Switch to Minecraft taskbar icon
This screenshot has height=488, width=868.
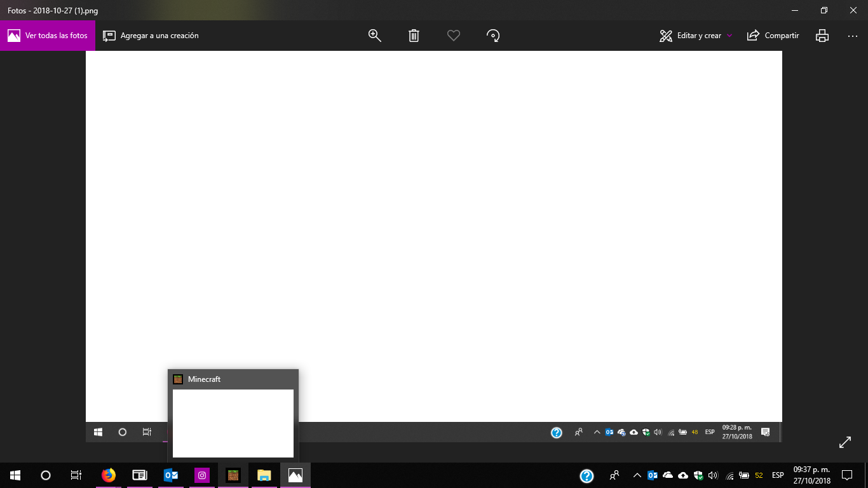(x=233, y=475)
